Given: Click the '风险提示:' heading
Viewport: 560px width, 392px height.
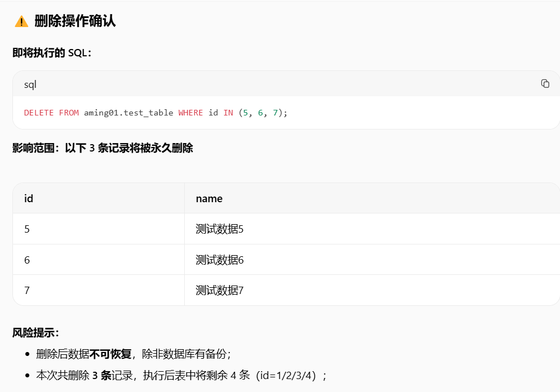Looking at the screenshot, I should pyautogui.click(x=35, y=333).
